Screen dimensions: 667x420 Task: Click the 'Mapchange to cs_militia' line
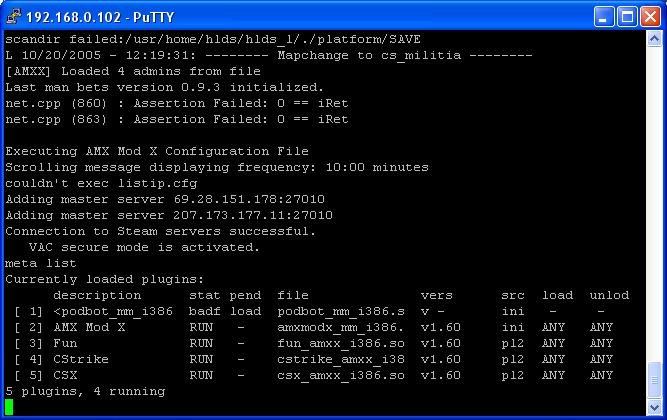coord(268,55)
